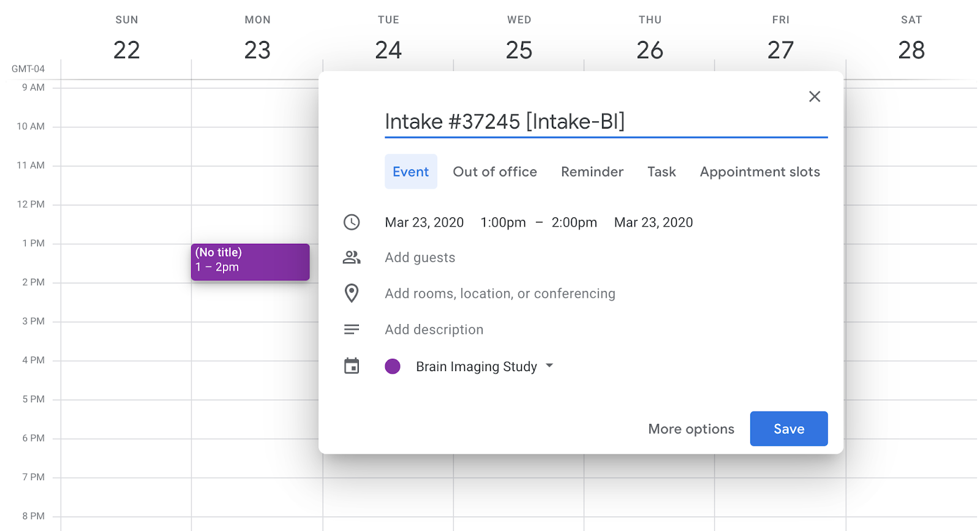Screen dimensions: 980x531
Task: Switch to the Out of office tab
Action: (x=494, y=172)
